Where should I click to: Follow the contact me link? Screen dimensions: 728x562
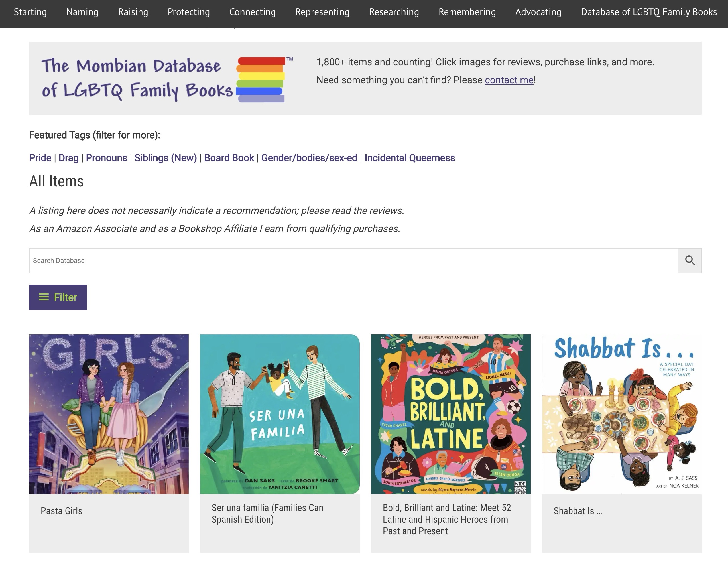click(x=509, y=80)
